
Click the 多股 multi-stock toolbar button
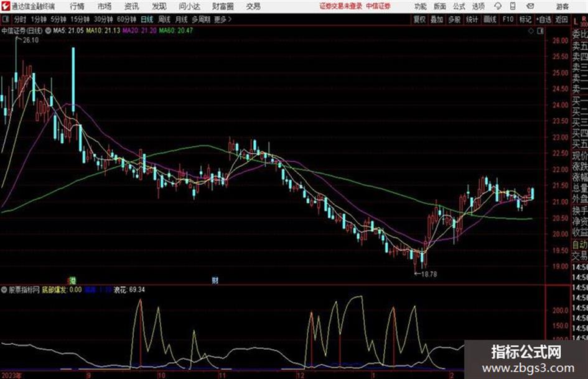tap(454, 19)
